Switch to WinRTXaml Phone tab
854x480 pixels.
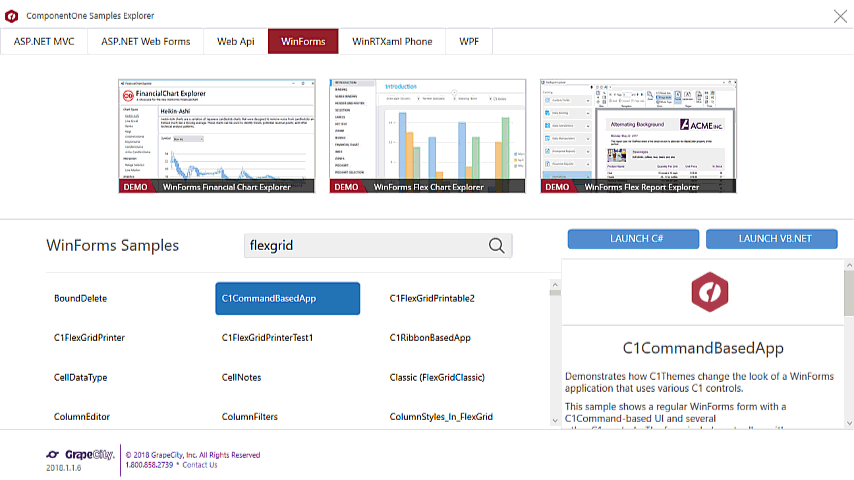click(392, 41)
